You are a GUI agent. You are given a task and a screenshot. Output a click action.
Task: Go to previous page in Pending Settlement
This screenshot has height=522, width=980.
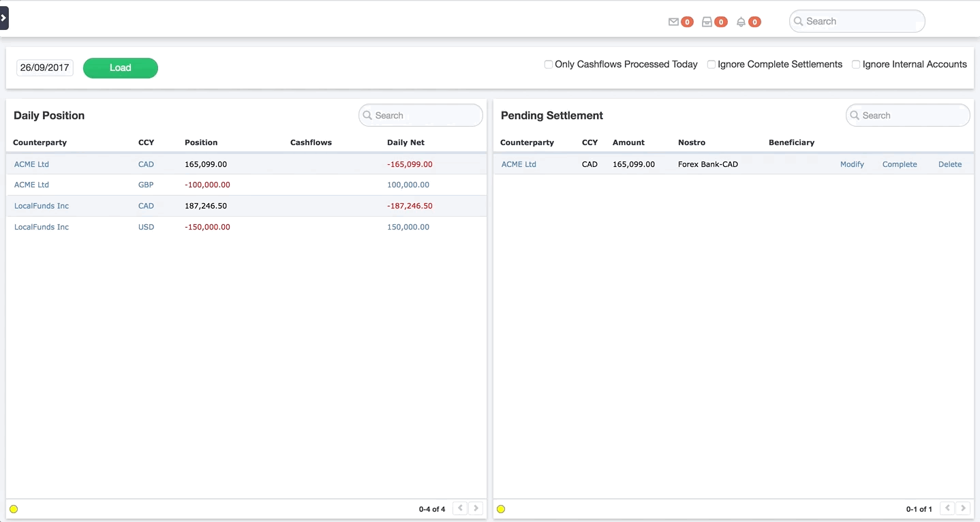(947, 508)
